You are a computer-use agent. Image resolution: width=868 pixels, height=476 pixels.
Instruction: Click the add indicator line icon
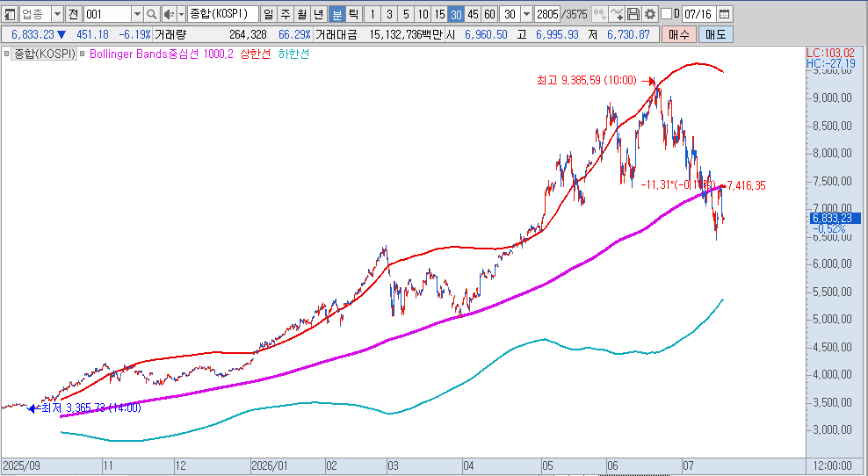[617, 14]
